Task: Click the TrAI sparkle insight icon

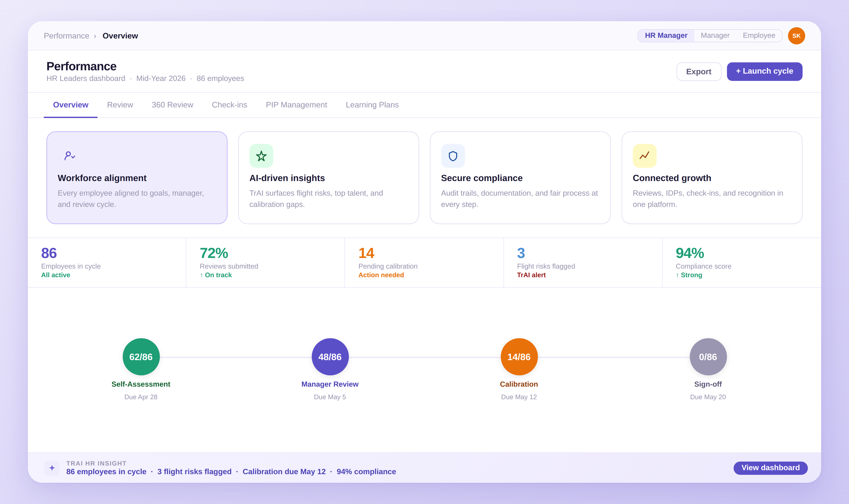Action: pos(52,468)
